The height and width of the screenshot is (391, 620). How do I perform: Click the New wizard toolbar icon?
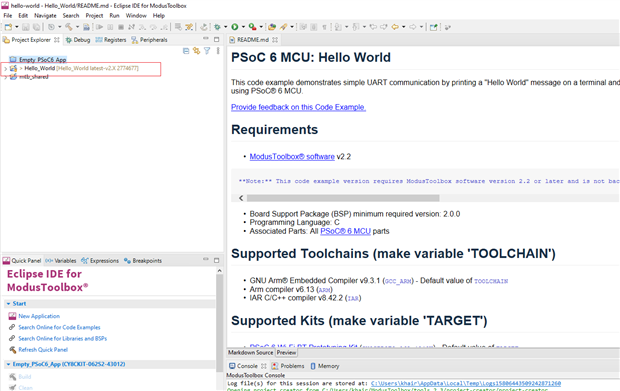tap(8, 27)
